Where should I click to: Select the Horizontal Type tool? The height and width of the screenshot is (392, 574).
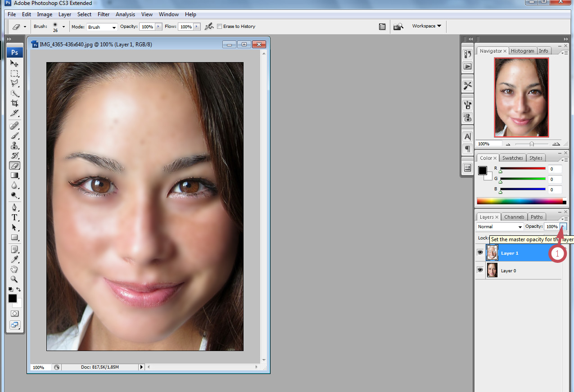[14, 217]
